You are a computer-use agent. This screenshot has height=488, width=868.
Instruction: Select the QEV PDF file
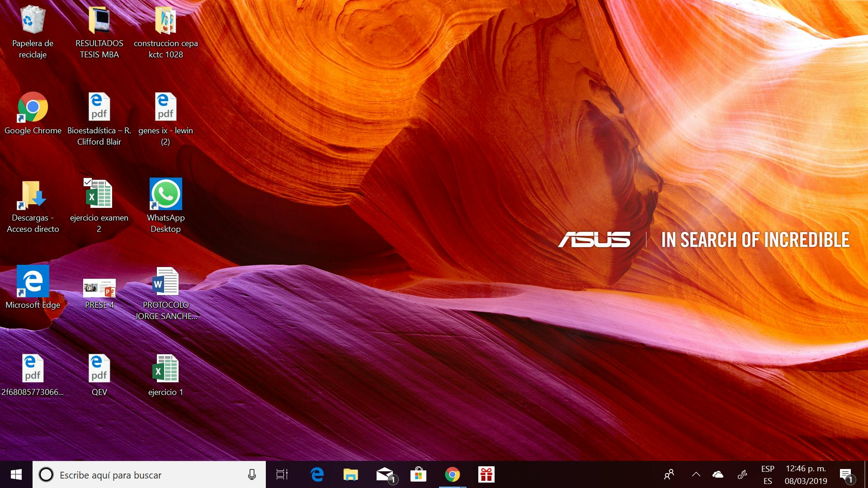[x=99, y=375]
